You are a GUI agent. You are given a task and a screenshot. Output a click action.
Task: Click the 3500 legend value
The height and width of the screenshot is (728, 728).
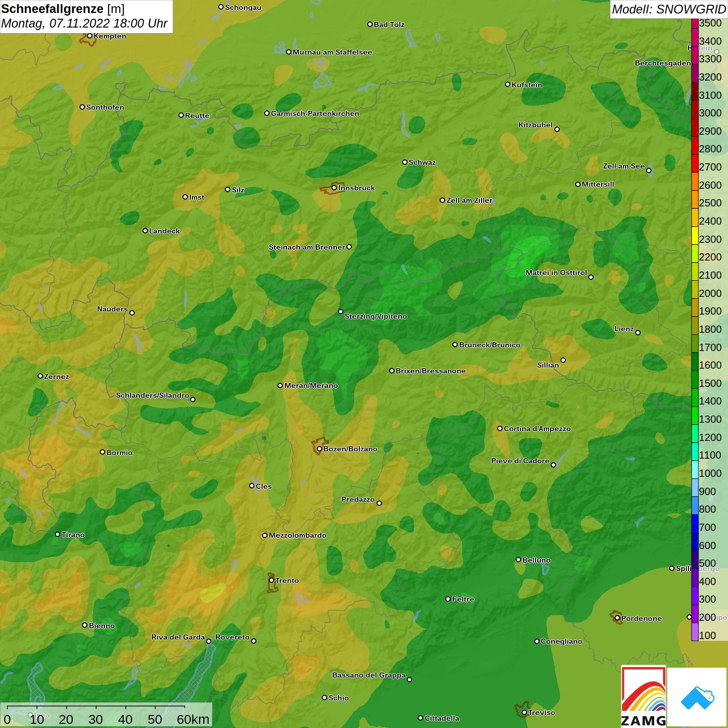pyautogui.click(x=710, y=23)
